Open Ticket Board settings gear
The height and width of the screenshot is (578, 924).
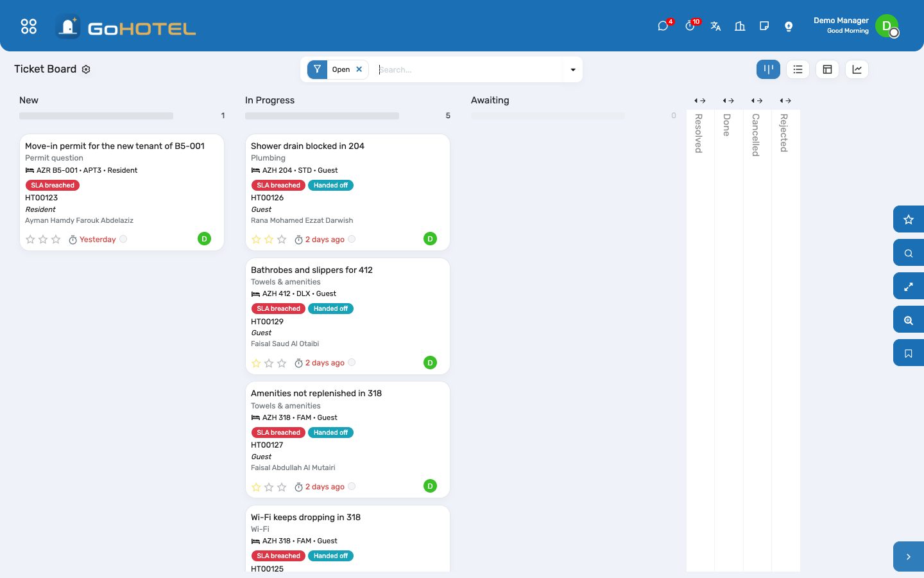click(86, 69)
